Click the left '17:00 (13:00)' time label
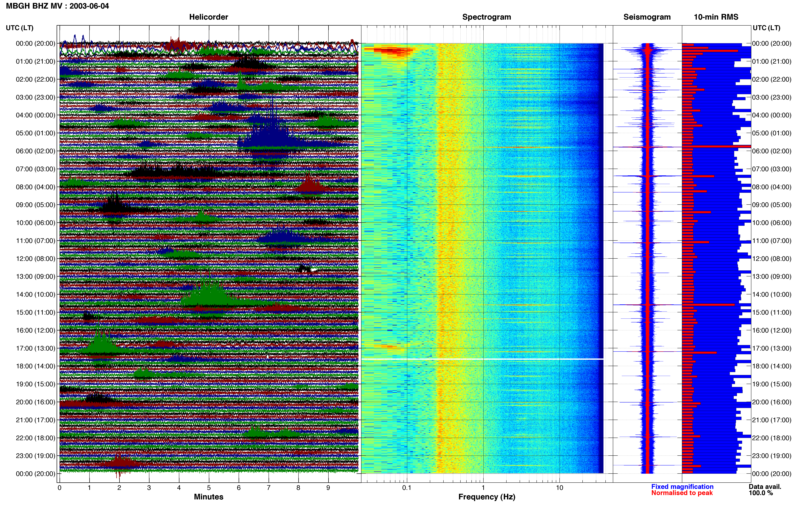Image resolution: width=812 pixels, height=508 pixels. coord(35,348)
